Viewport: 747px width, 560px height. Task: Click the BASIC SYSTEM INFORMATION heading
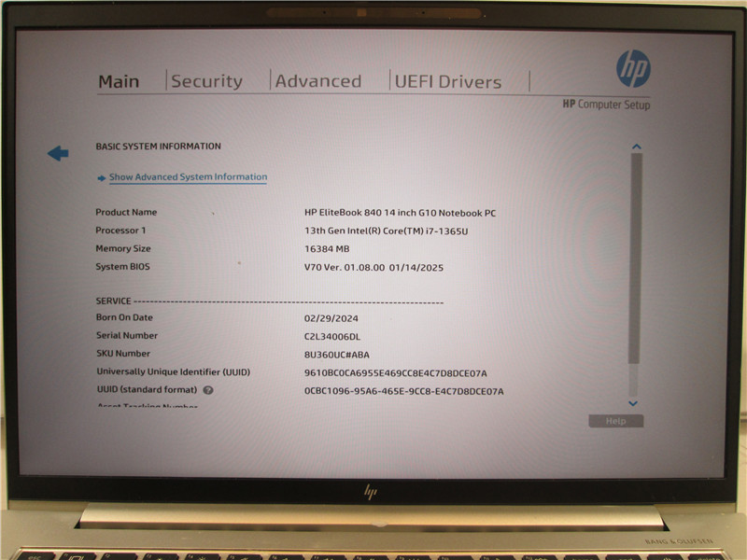[x=158, y=147]
